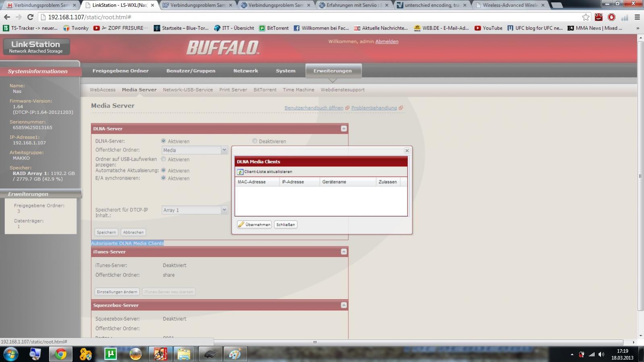
Task: Open Erweiterungen menu
Action: pyautogui.click(x=333, y=71)
